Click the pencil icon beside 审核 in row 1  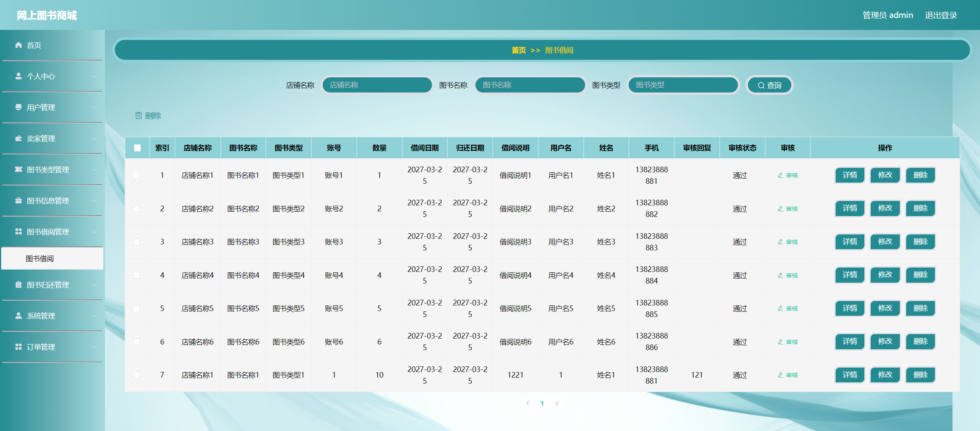(x=780, y=175)
